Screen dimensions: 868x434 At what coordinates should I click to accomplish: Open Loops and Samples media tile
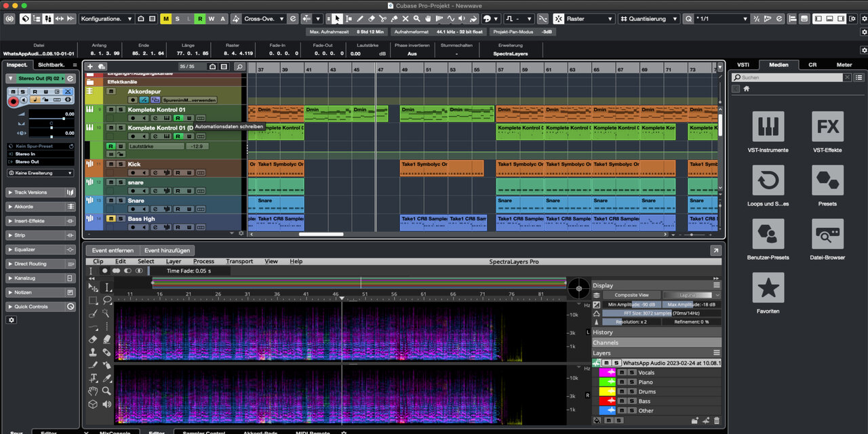(768, 180)
